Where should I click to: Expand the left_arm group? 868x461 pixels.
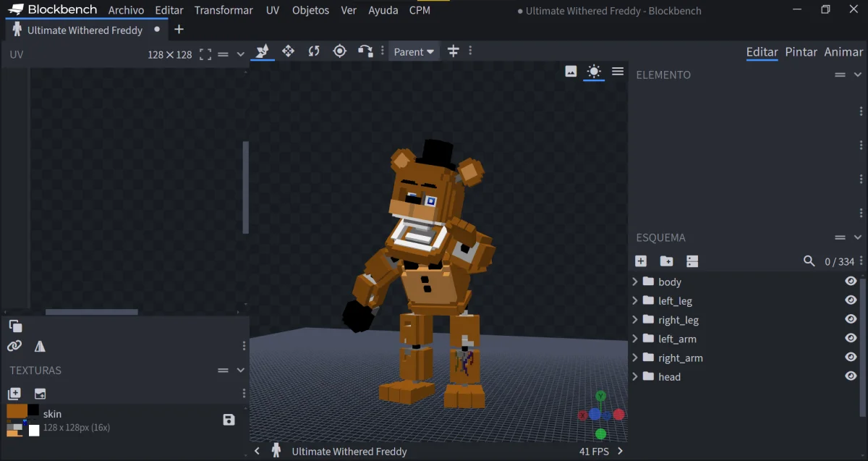(x=635, y=338)
